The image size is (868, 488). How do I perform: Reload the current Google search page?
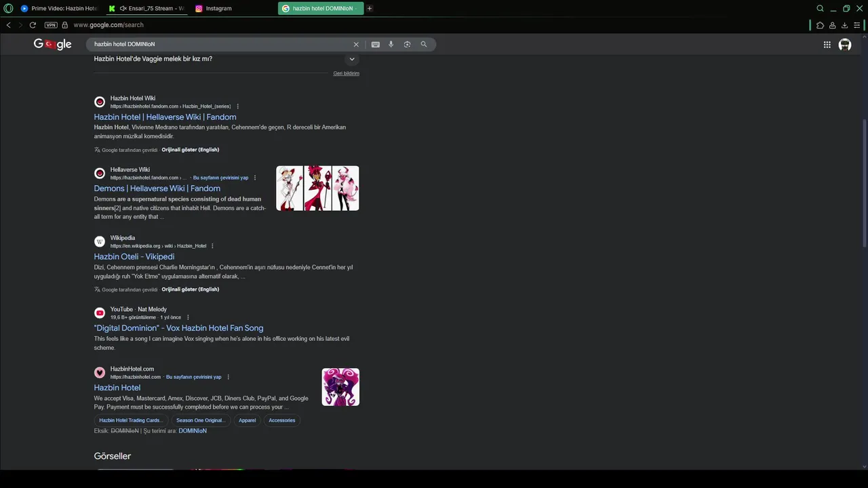(33, 25)
